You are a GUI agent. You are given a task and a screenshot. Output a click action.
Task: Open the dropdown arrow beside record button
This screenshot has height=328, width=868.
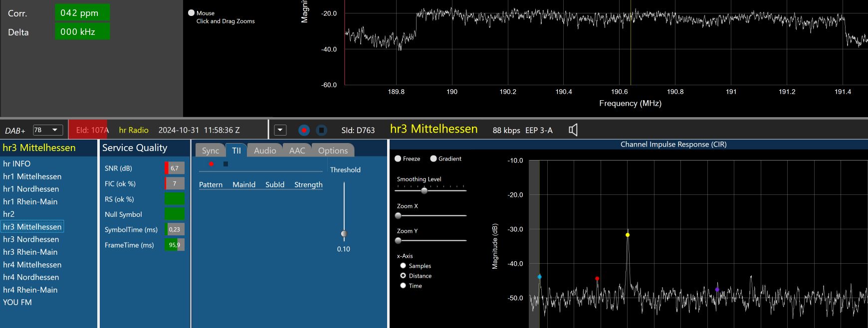click(280, 130)
